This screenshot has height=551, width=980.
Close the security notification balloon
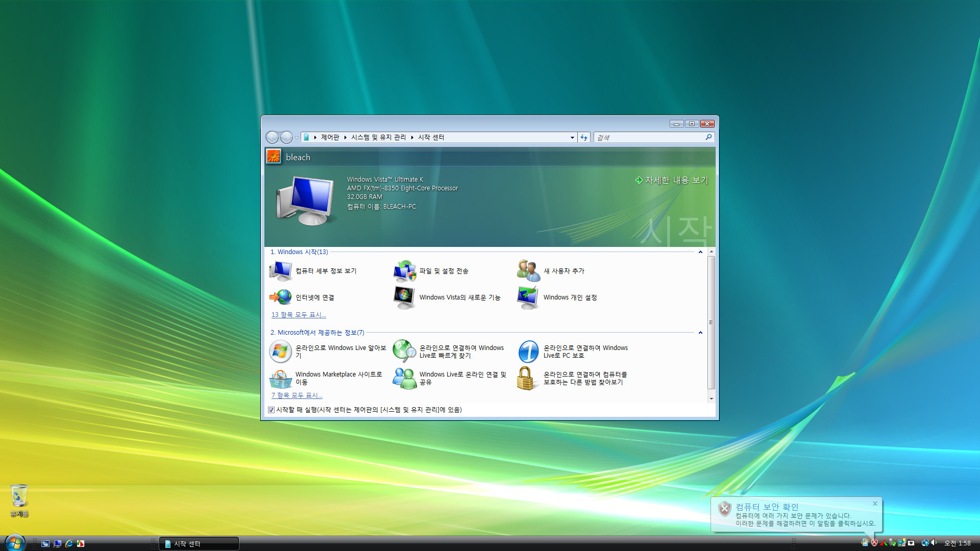875,504
